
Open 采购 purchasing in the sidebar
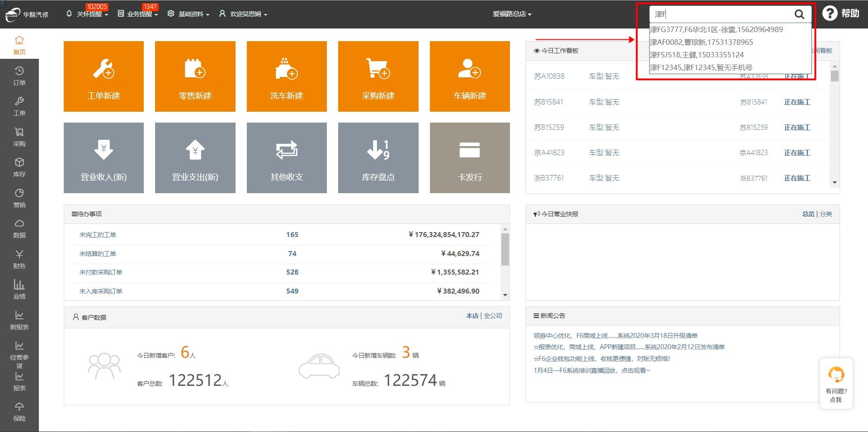19,137
